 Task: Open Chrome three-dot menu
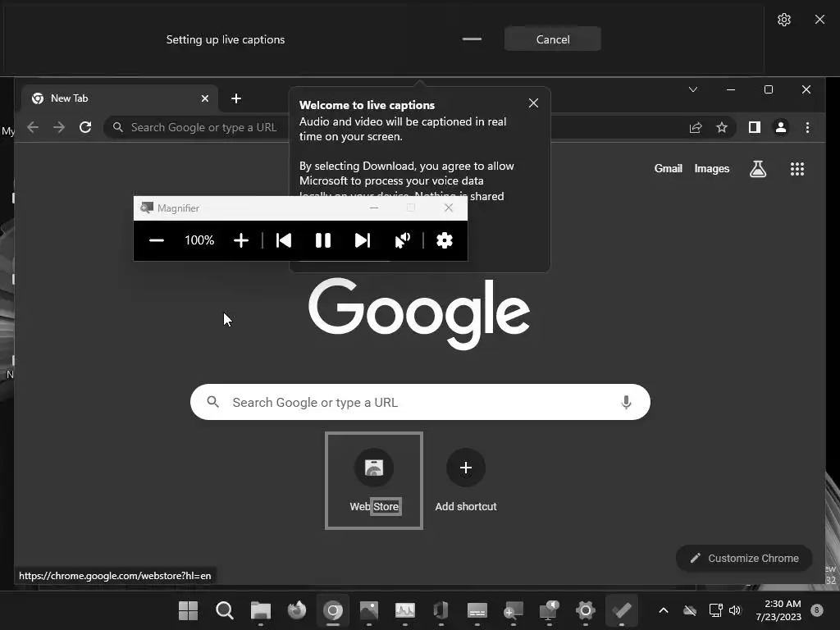point(807,127)
